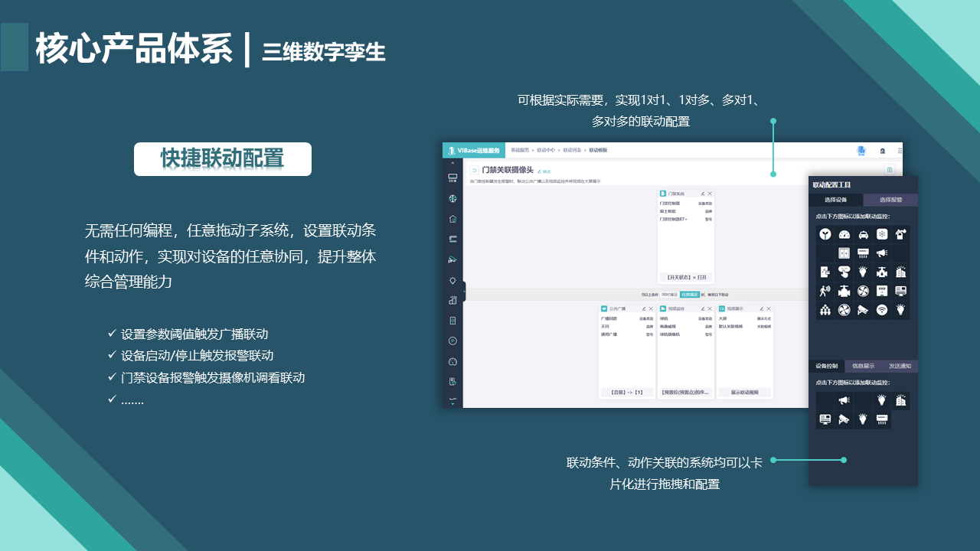Toggle condition to 任意满足

(x=690, y=294)
